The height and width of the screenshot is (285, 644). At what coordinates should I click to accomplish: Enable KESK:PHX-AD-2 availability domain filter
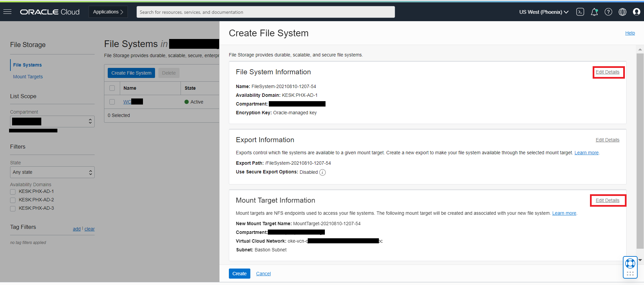coord(13,200)
